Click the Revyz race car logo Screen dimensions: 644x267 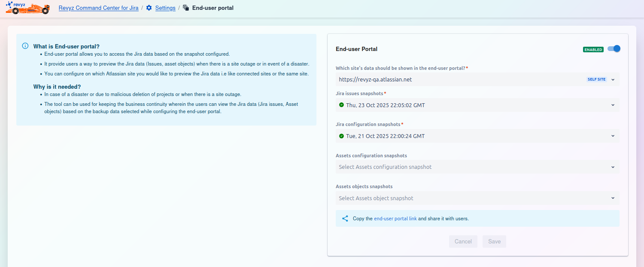point(27,8)
